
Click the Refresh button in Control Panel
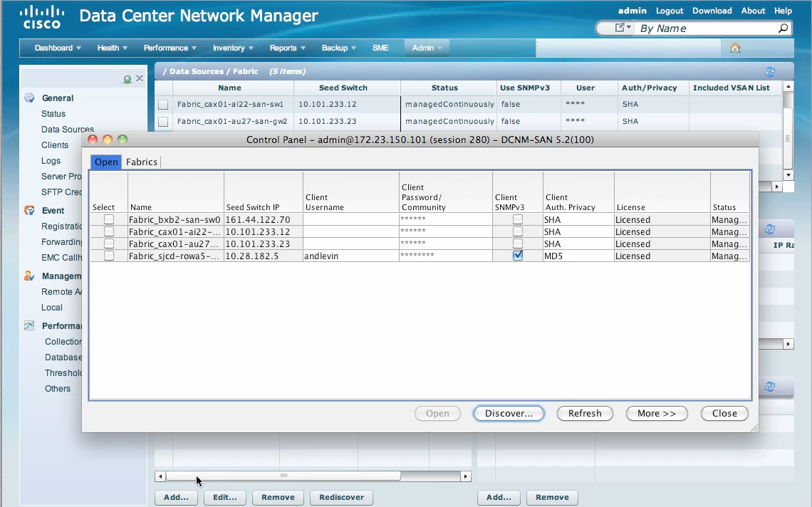pos(585,413)
